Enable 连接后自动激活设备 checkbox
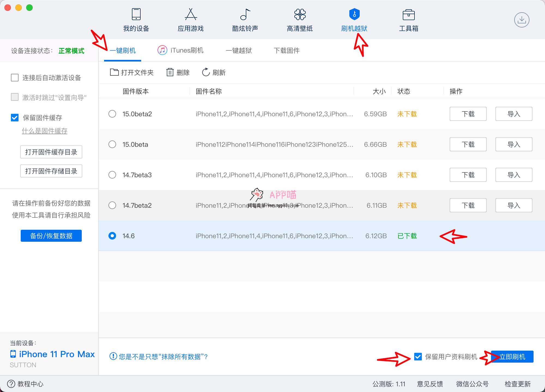The image size is (545, 392). tap(15, 78)
